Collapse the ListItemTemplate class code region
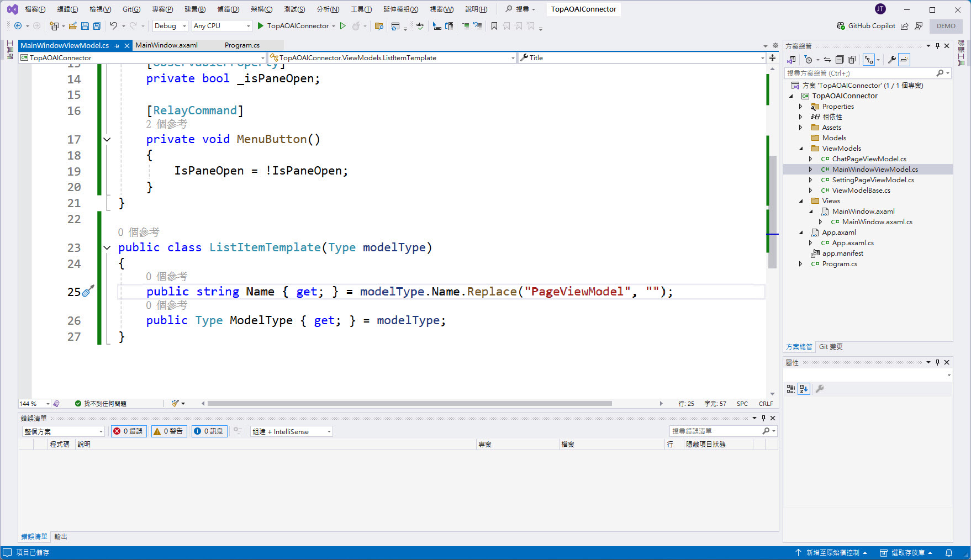This screenshot has width=971, height=560. [x=107, y=248]
